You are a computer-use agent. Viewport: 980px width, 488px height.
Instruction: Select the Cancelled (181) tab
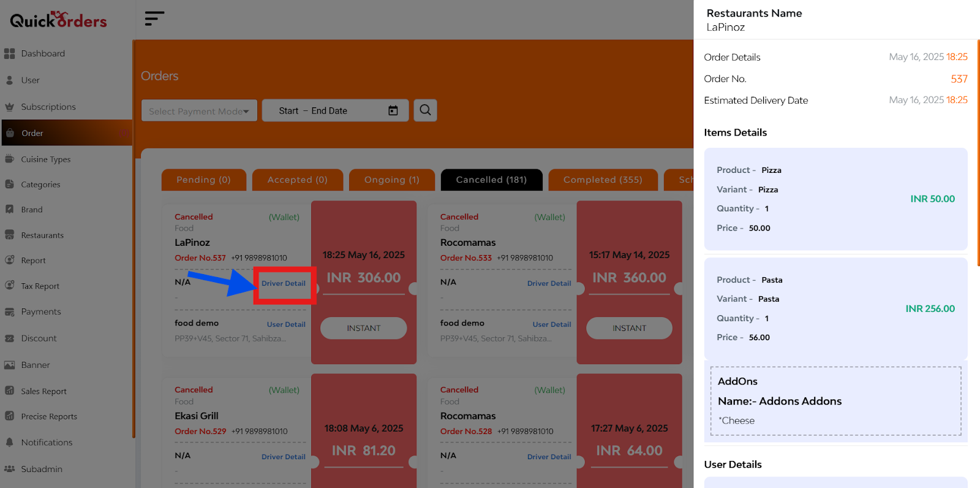pyautogui.click(x=491, y=180)
